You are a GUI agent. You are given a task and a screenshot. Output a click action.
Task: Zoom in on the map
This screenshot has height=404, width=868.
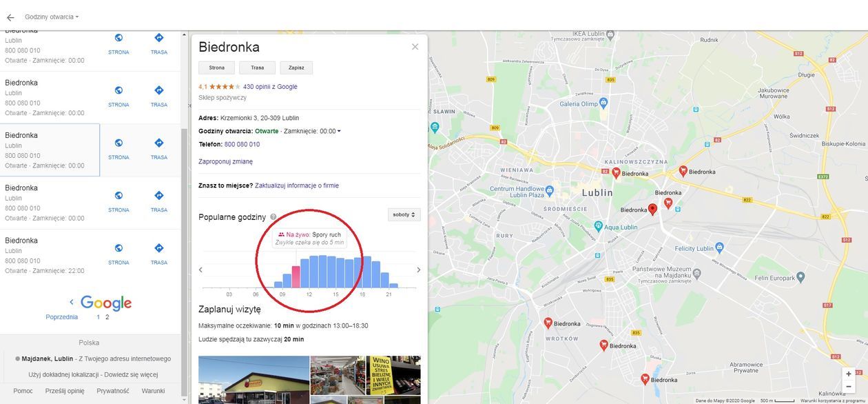(x=849, y=374)
